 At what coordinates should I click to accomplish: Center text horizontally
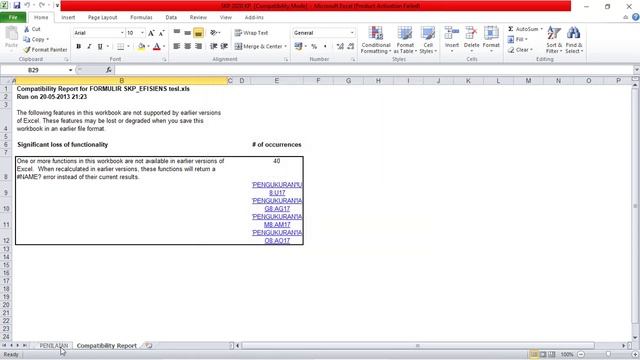(x=187, y=47)
